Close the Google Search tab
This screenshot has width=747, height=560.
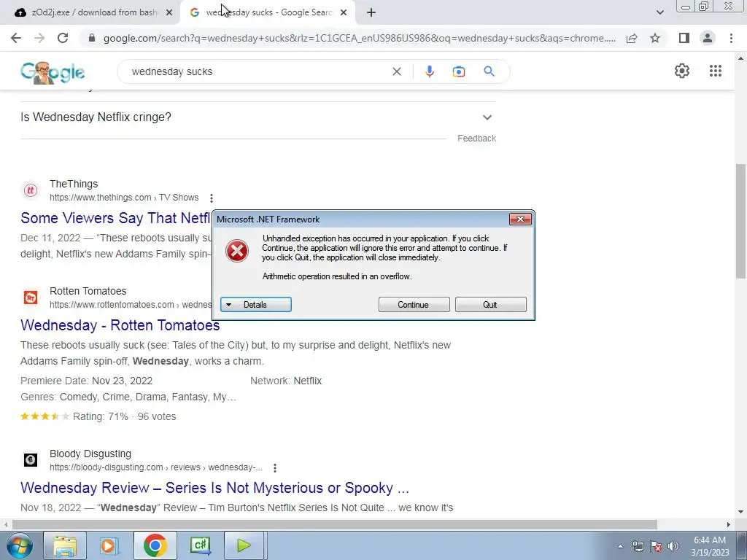point(344,13)
